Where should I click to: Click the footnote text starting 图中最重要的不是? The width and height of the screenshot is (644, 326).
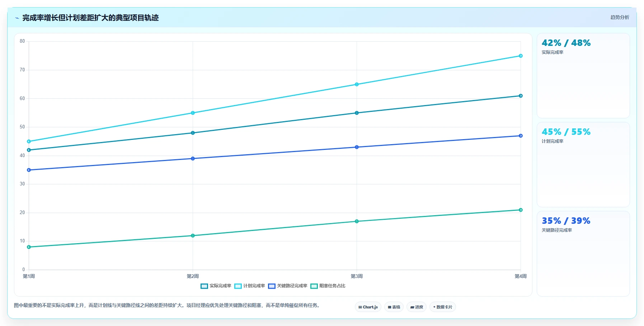(x=167, y=306)
